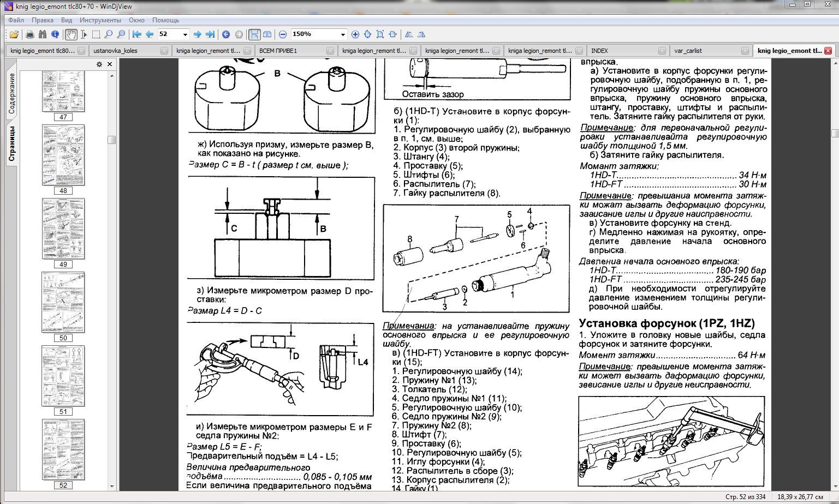Open Find using the binoculars icon
Image resolution: width=839 pixels, height=504 pixels.
click(x=43, y=34)
